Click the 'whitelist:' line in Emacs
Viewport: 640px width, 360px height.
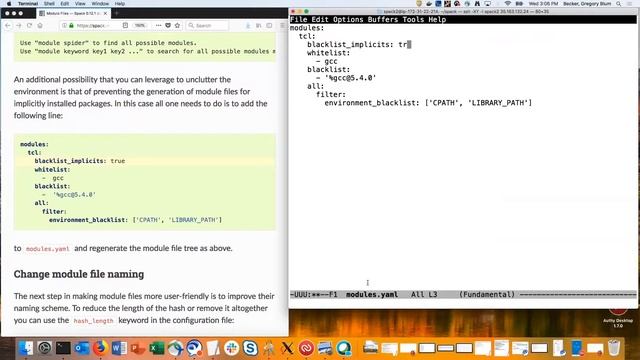point(329,53)
